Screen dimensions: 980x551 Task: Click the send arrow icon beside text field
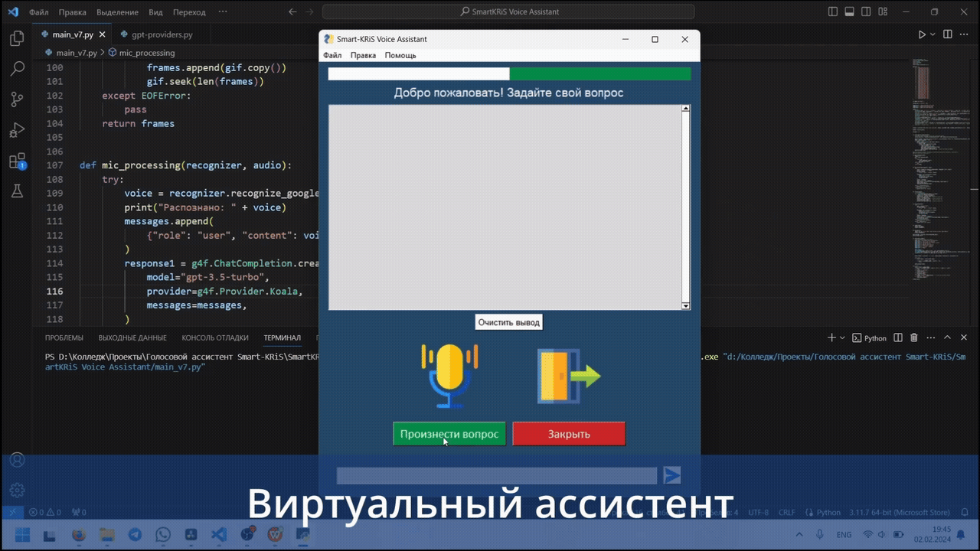point(672,475)
